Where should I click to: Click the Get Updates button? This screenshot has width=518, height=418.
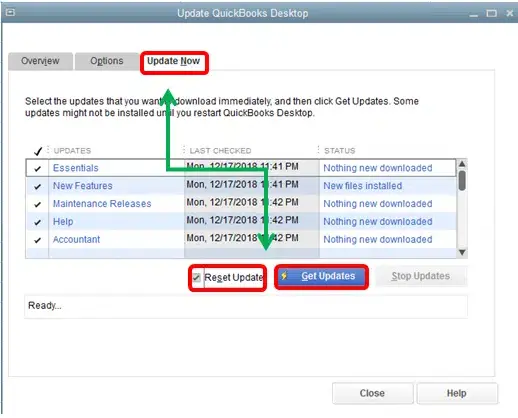click(321, 276)
